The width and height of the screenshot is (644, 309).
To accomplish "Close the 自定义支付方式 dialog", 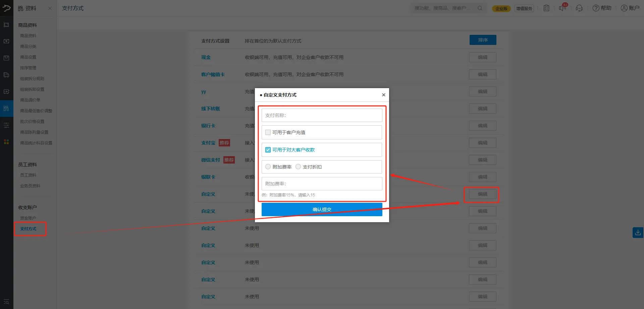I will tap(383, 95).
